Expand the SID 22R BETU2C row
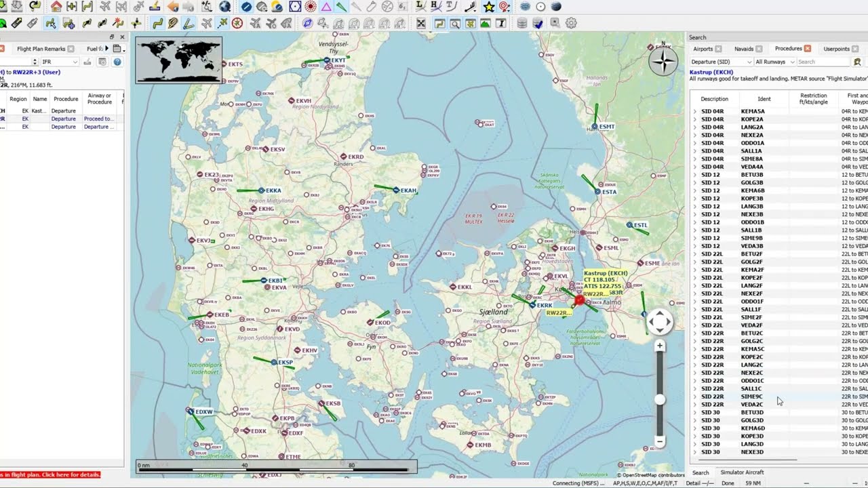 coord(694,333)
